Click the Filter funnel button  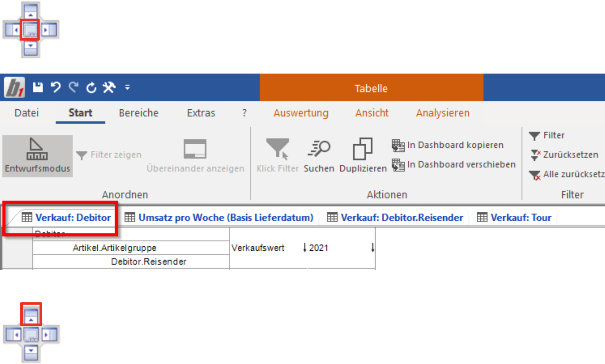click(x=547, y=135)
